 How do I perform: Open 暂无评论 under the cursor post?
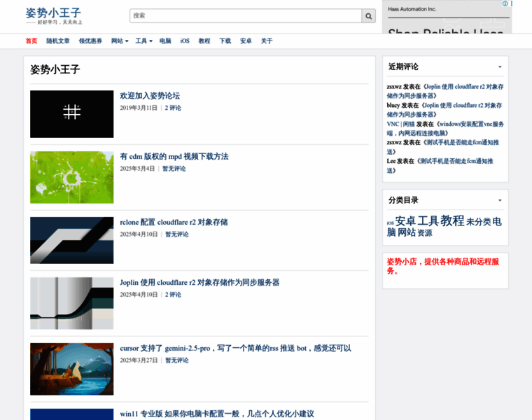click(x=177, y=360)
